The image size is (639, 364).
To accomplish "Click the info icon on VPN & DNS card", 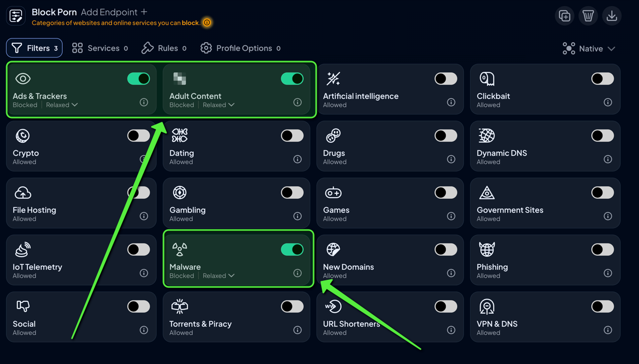I will point(608,330).
